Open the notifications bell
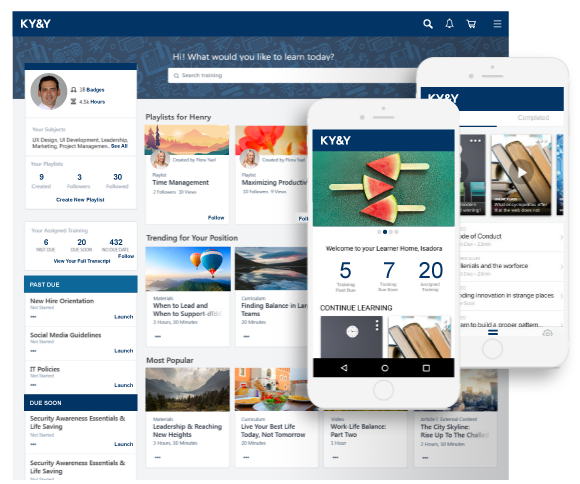Screen dimensions: 580x484 [x=449, y=24]
